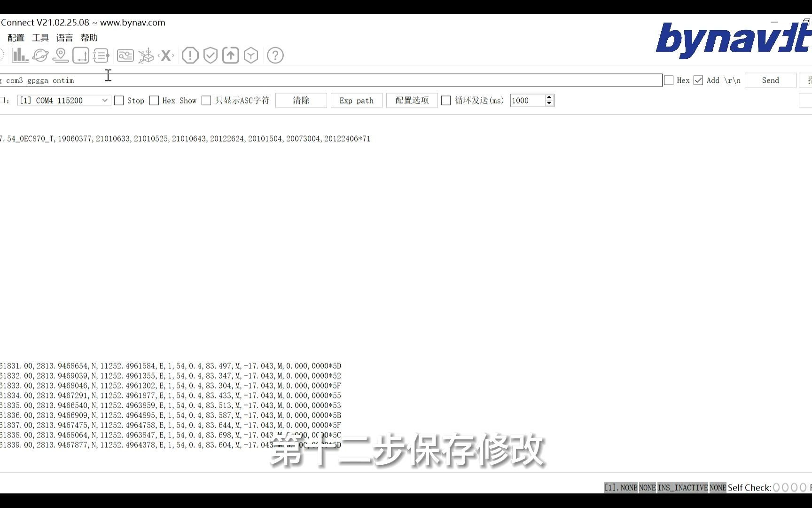The height and width of the screenshot is (508, 812).
Task: Click the firmware upload arrow icon
Action: [231, 56]
